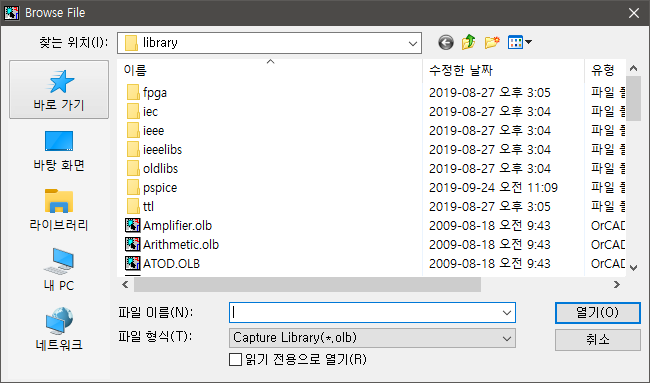Click the 열기(O) open button

(597, 313)
